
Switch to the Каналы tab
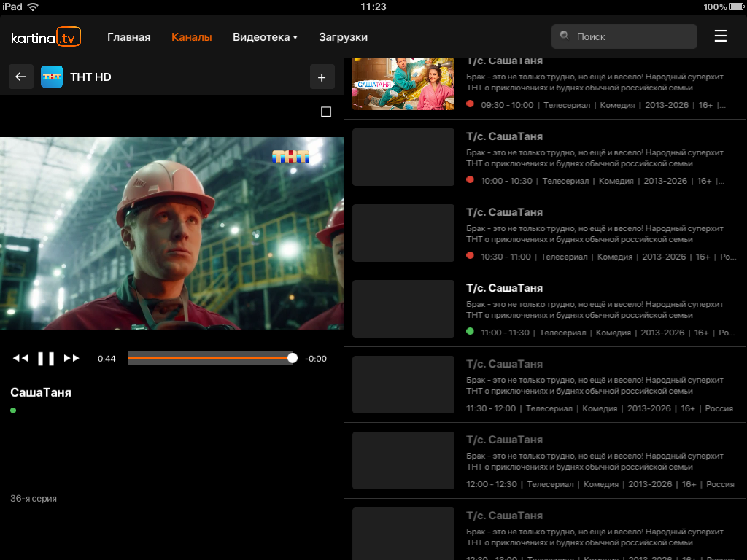point(192,37)
